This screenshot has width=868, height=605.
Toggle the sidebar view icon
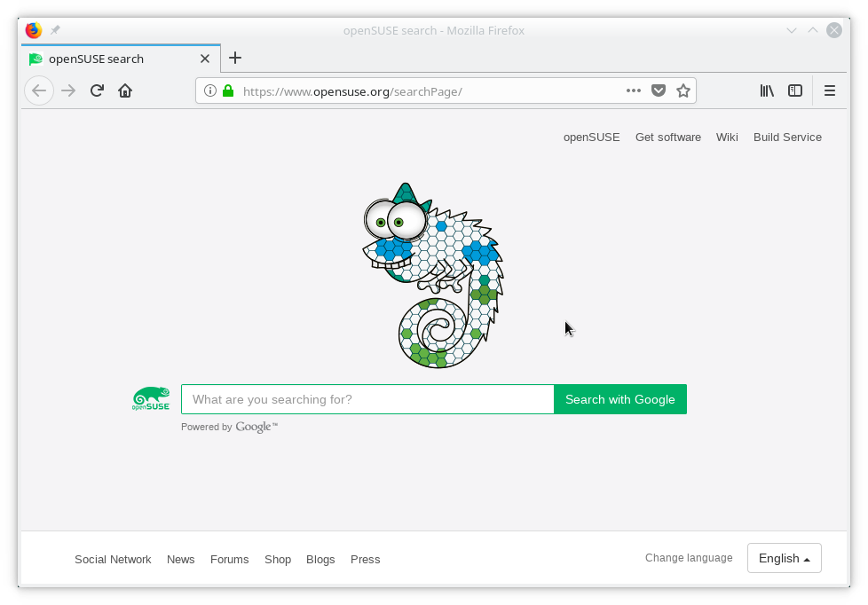coord(795,90)
